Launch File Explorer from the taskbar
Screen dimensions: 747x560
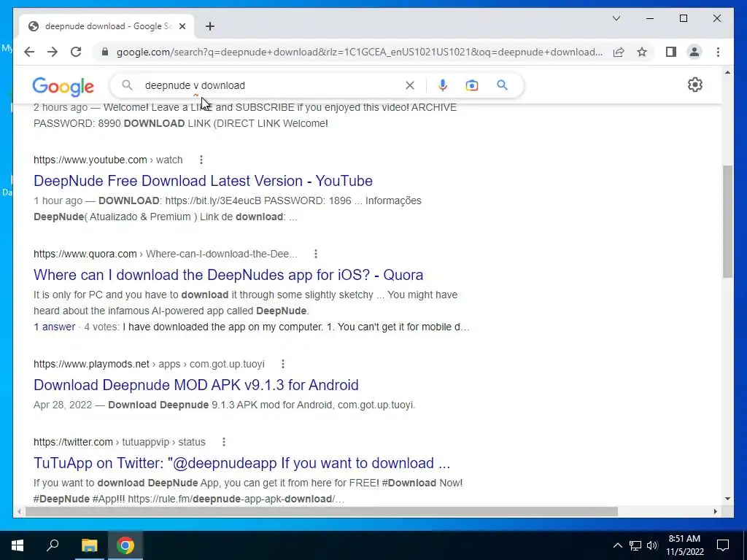[x=89, y=545]
